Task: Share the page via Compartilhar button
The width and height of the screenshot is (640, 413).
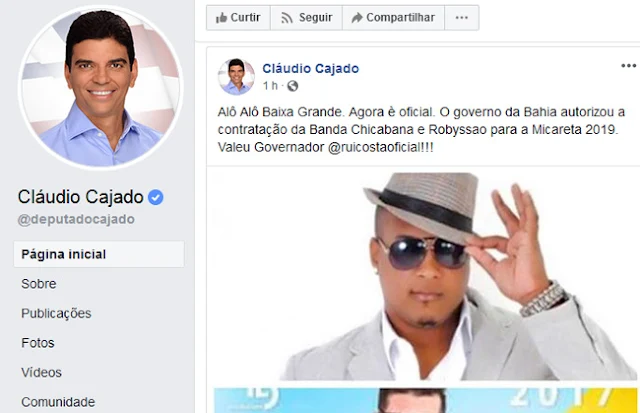Action: coord(393,18)
